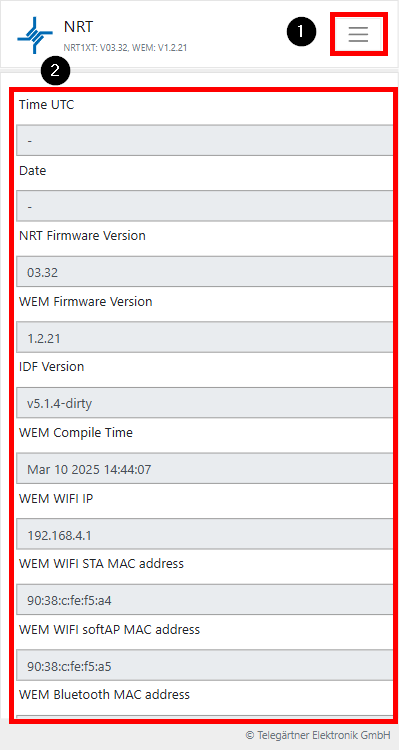The height and width of the screenshot is (750, 399).
Task: Click the WEM WIFI IP label
Action: [56, 498]
